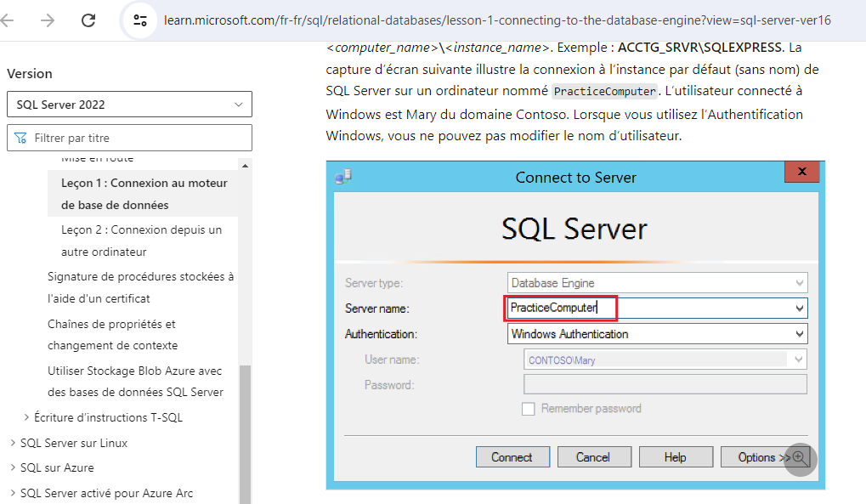
Task: Close the Connect to Server dialog
Action: pos(802,172)
